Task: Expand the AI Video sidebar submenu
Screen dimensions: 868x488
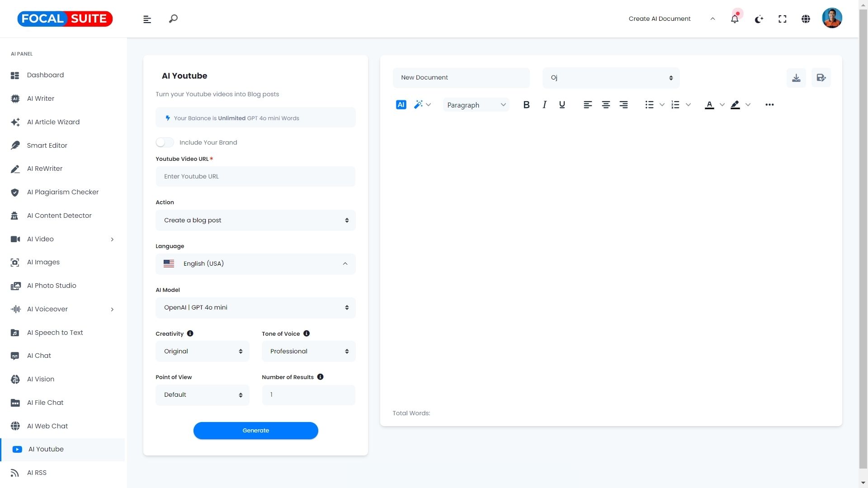Action: coord(112,239)
